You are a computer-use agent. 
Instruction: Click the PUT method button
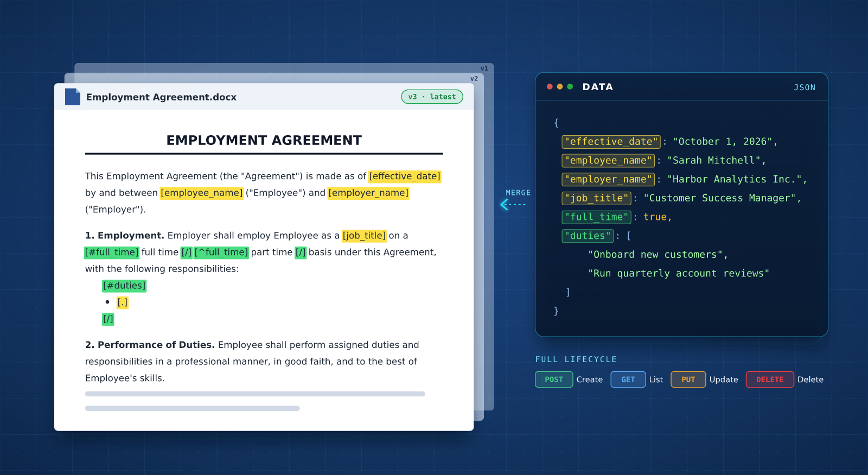click(688, 379)
